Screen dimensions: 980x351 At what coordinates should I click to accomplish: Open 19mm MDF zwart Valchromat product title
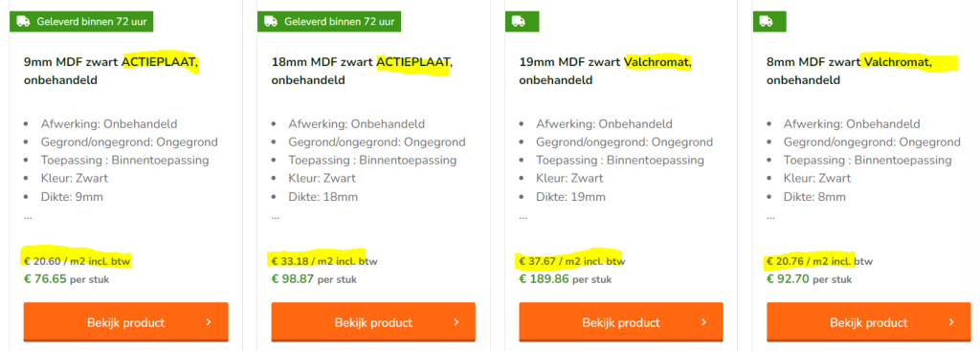pyautogui.click(x=606, y=71)
